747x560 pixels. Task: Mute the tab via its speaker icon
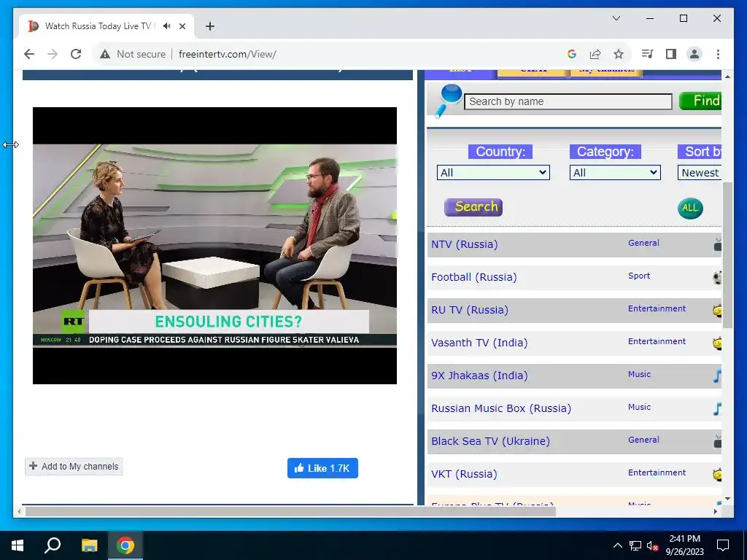(166, 26)
